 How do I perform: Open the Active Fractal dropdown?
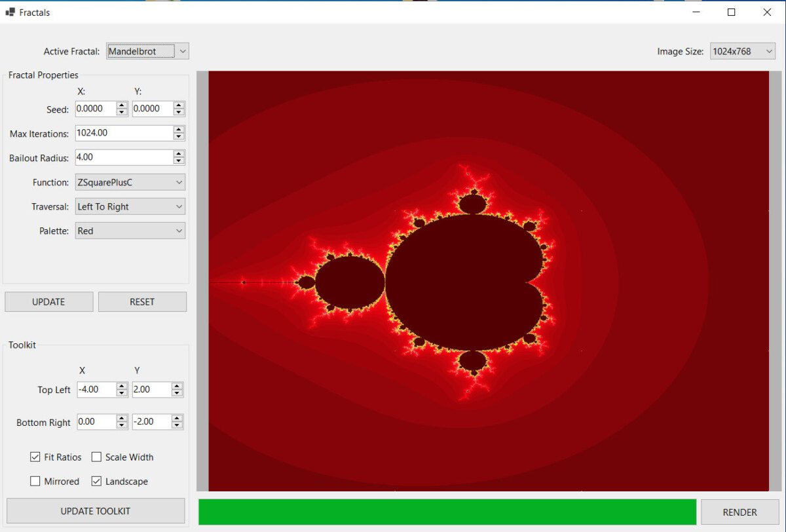[x=147, y=51]
